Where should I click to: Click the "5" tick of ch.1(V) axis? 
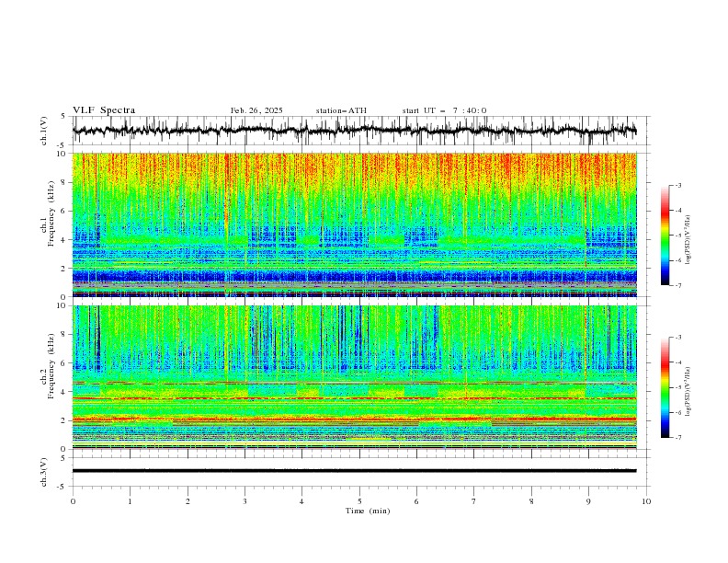tap(64, 117)
